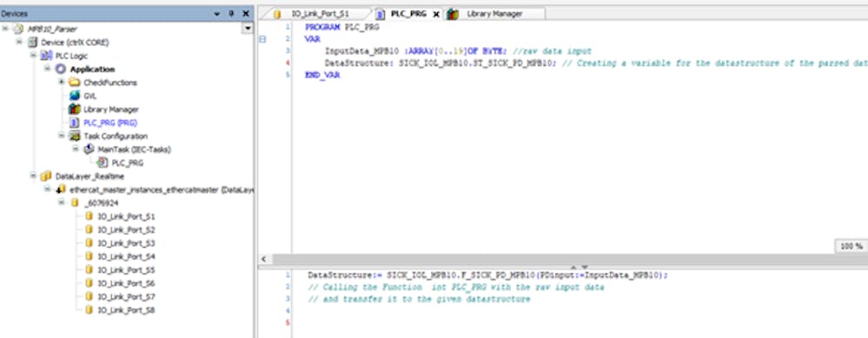
Task: Click the F_SICK_PD_MPB10 function call line
Action: click(x=487, y=275)
